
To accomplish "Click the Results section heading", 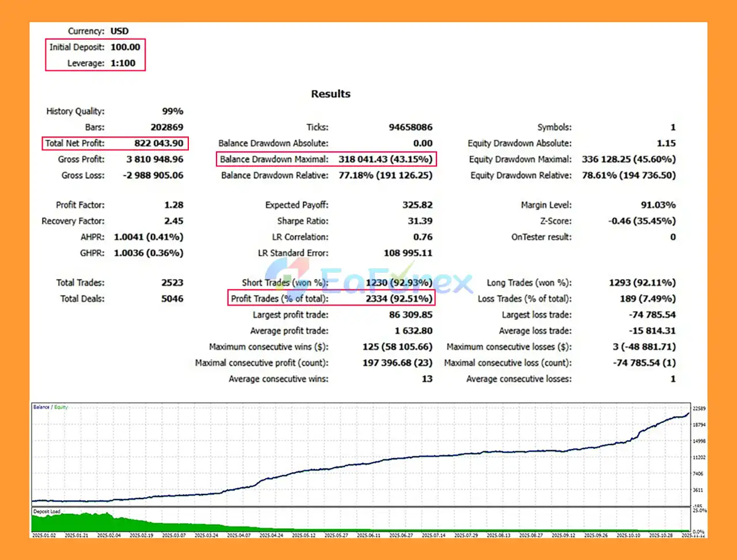I will pyautogui.click(x=330, y=94).
